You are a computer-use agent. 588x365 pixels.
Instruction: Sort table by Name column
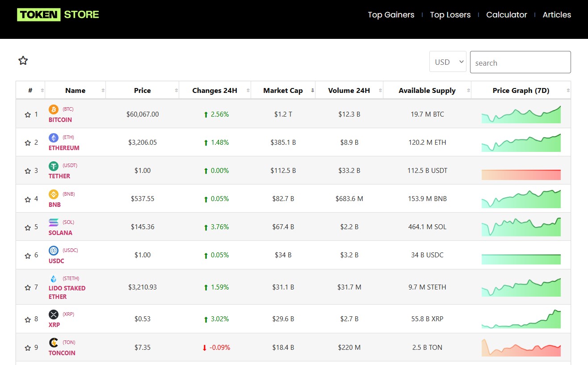click(75, 90)
